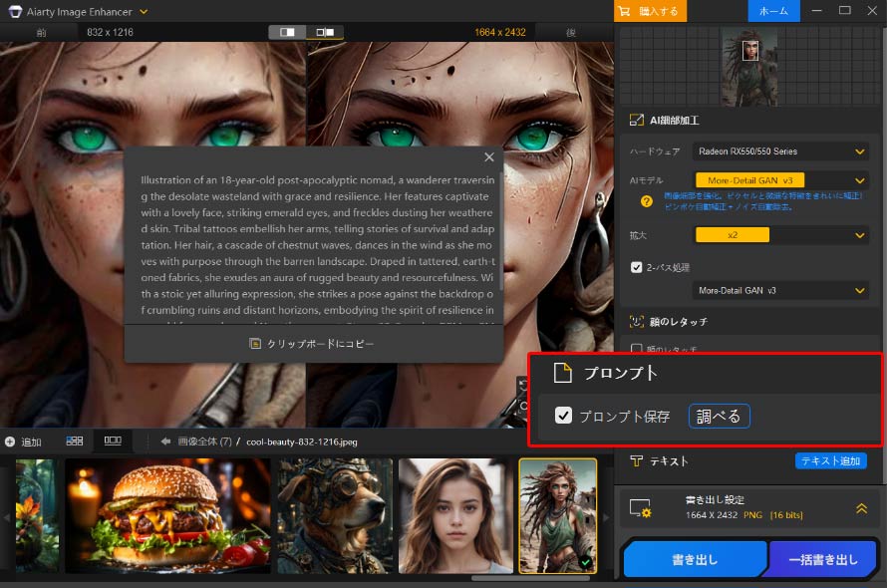Select the split before/after view icon
Viewport: 887px width, 588px height.
point(287,32)
